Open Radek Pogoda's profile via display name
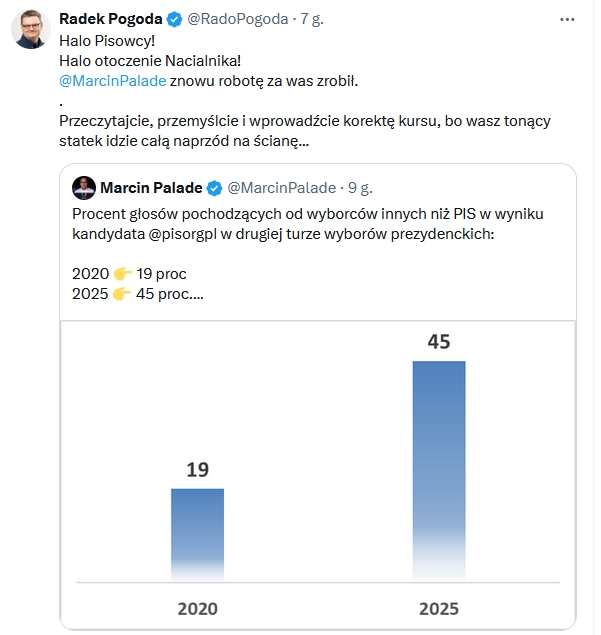601x635 pixels. tap(110, 19)
